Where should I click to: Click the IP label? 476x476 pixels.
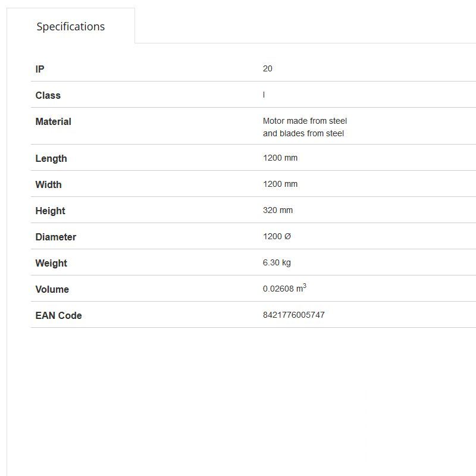click(x=40, y=69)
